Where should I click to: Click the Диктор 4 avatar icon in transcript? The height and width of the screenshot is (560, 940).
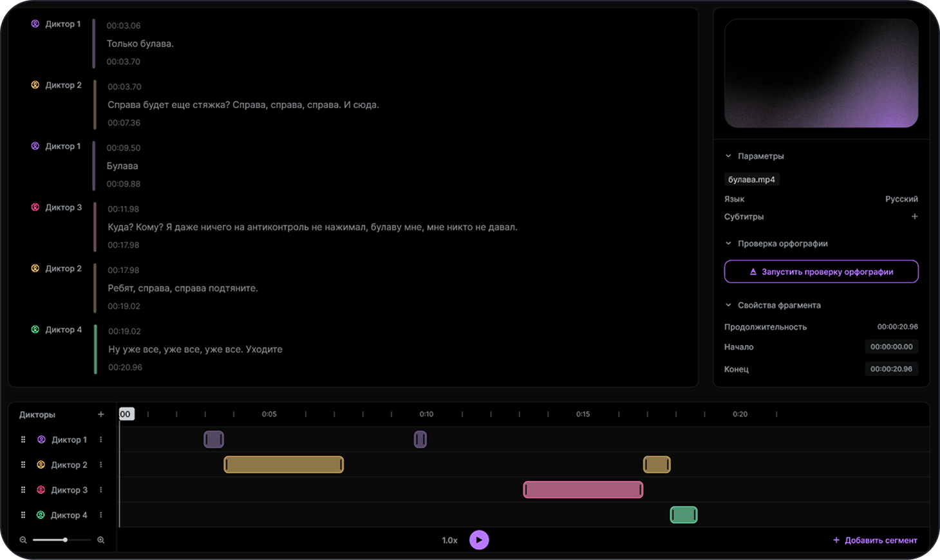[35, 330]
